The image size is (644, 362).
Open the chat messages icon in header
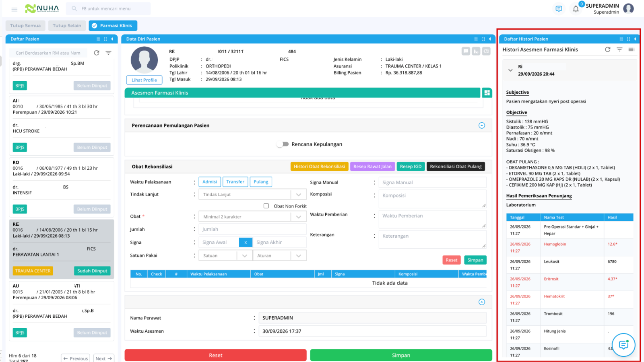[x=559, y=8]
